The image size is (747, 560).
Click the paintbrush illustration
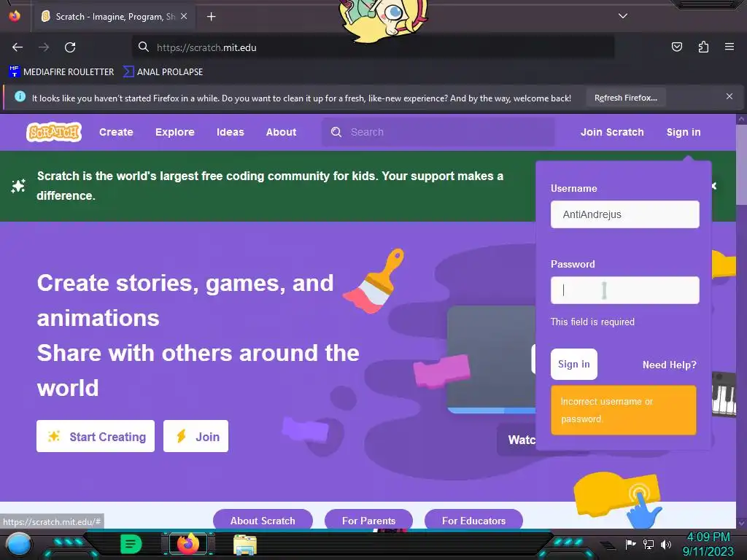pos(375,281)
